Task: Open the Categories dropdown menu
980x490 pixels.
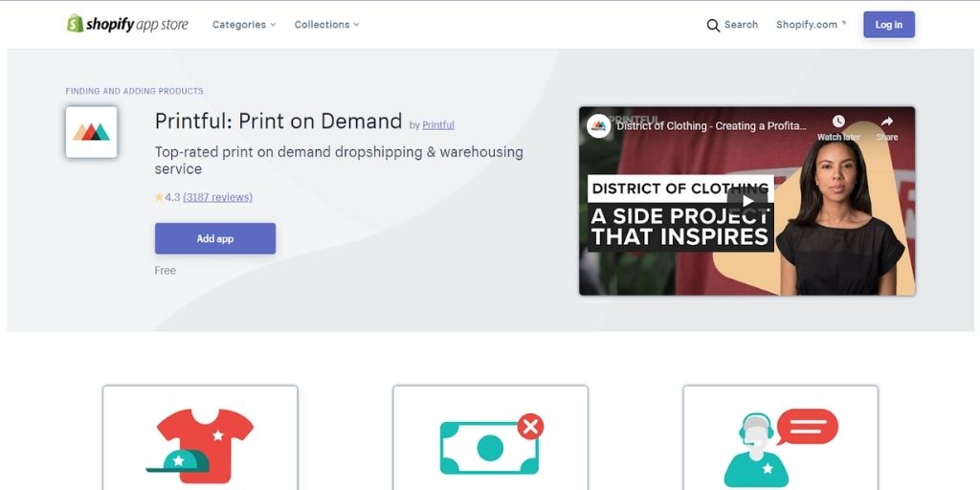Action: coord(244,25)
